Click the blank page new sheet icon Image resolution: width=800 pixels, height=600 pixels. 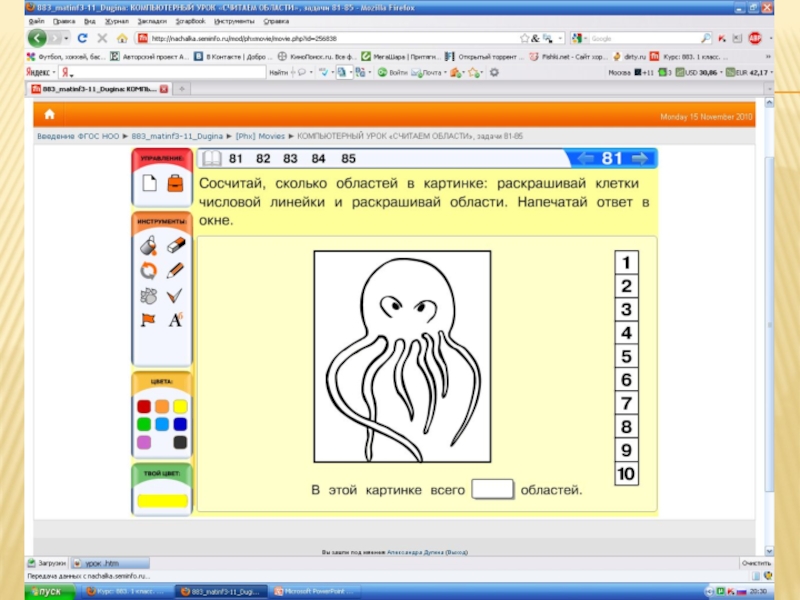pos(148,183)
